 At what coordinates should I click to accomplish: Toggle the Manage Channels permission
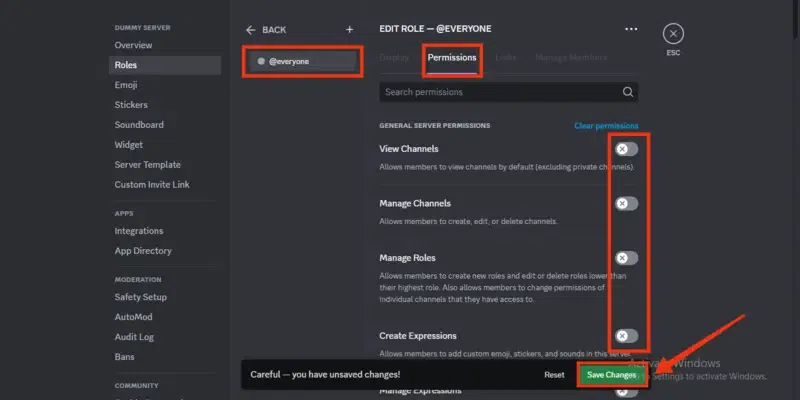tap(626, 204)
